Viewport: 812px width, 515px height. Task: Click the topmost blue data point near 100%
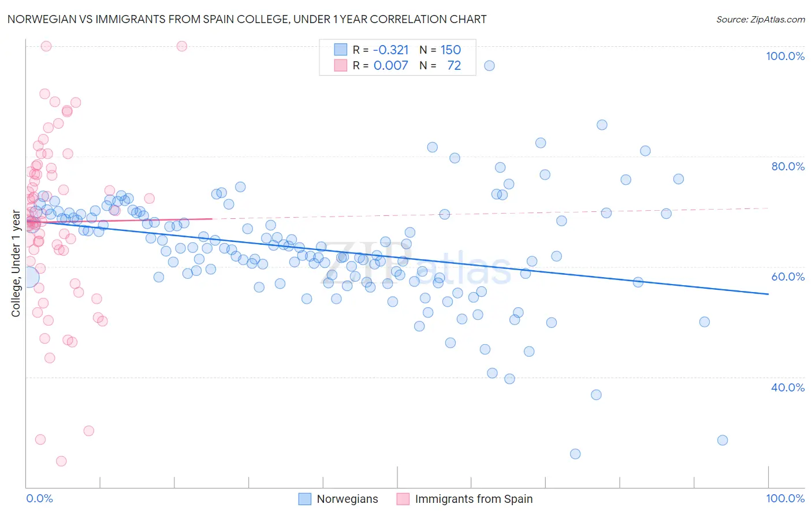[489, 65]
